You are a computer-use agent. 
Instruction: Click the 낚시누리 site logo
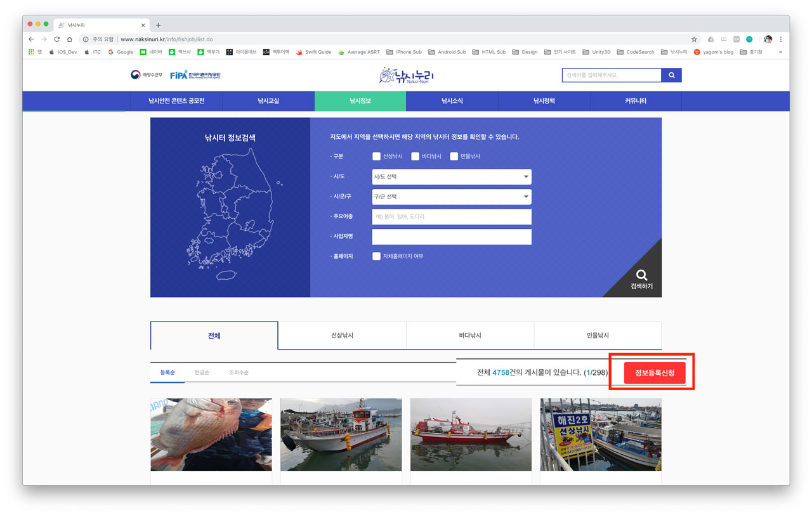[407, 75]
